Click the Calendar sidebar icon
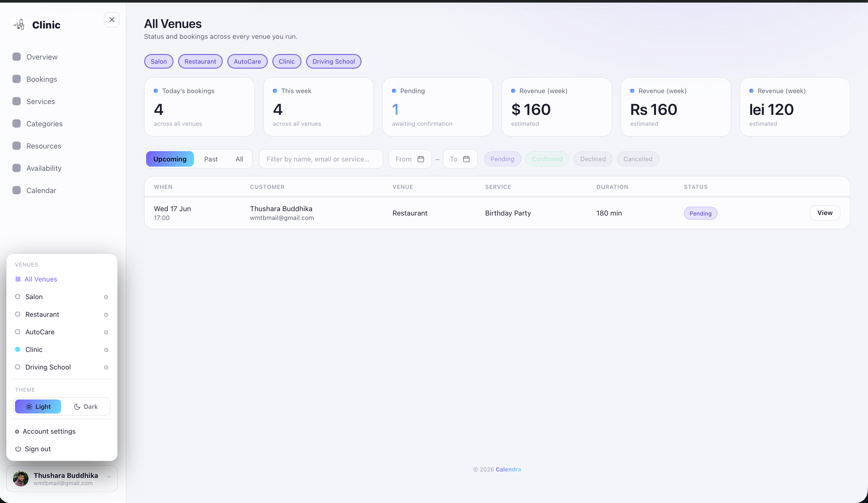The height and width of the screenshot is (503, 868). 17,190
